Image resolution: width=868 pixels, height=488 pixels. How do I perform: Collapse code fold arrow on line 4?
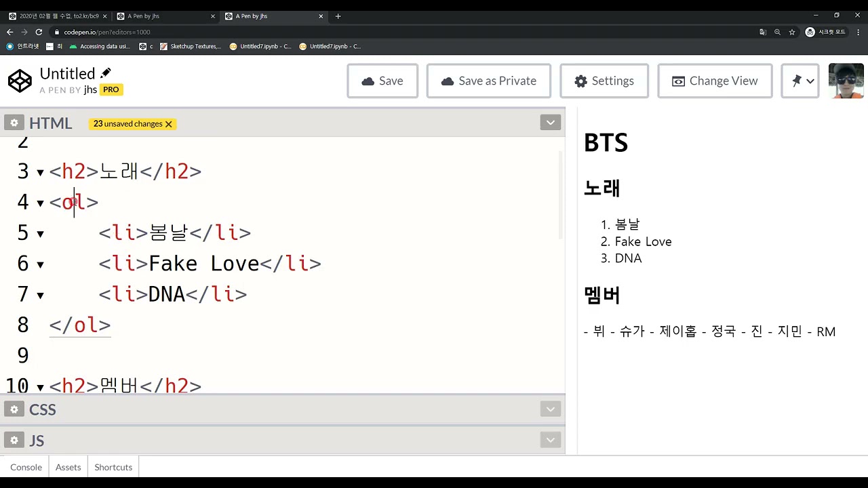pyautogui.click(x=40, y=203)
